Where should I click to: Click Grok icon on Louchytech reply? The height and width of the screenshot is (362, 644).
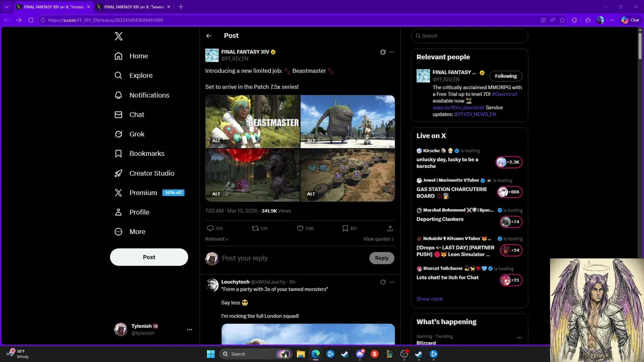[383, 282]
